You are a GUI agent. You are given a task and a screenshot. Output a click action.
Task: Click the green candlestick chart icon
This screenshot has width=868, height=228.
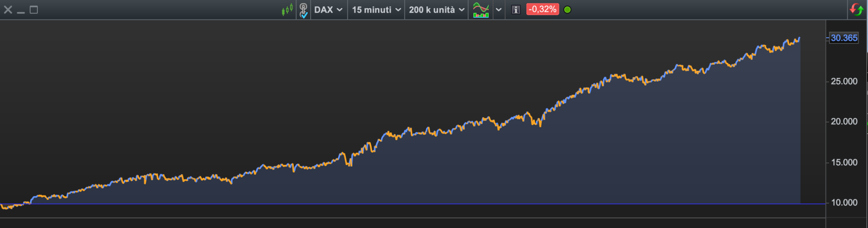pos(287,9)
